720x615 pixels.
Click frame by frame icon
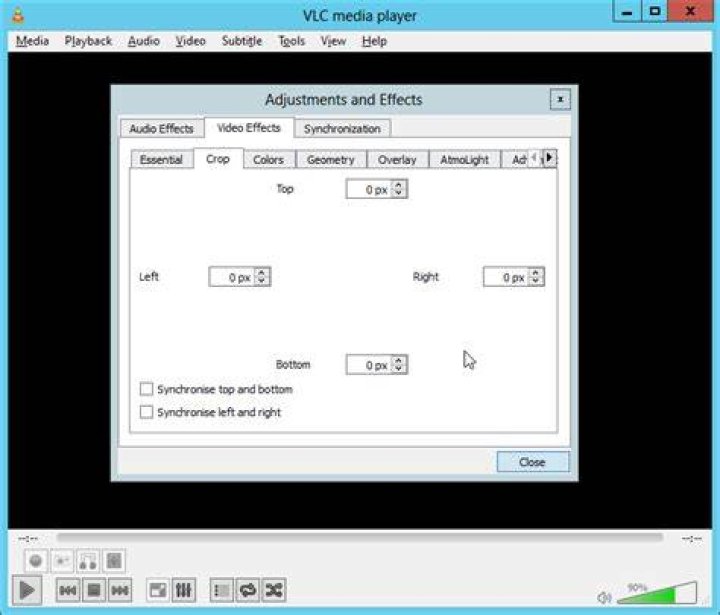pos(114,560)
